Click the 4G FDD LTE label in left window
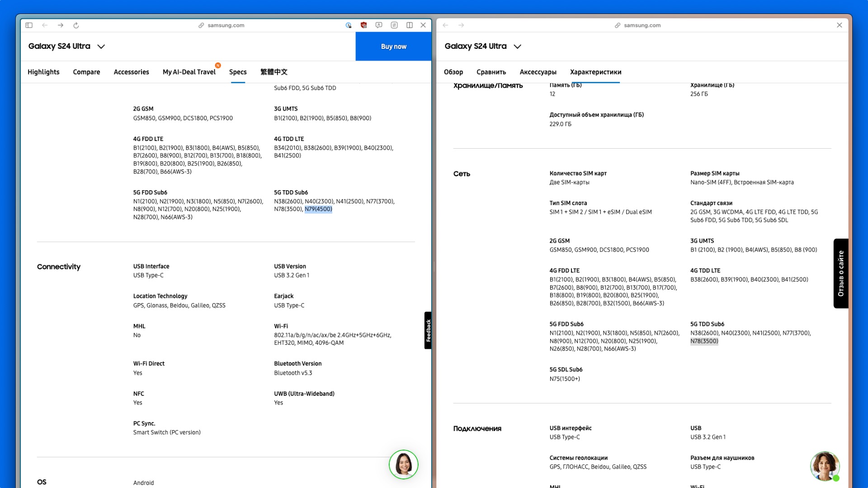868x488 pixels. (x=148, y=139)
